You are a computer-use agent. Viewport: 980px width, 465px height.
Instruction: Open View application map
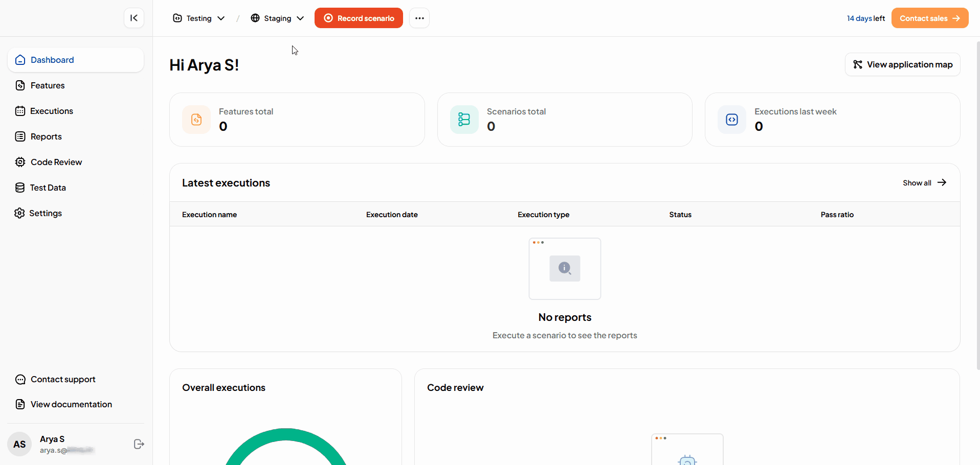click(902, 64)
